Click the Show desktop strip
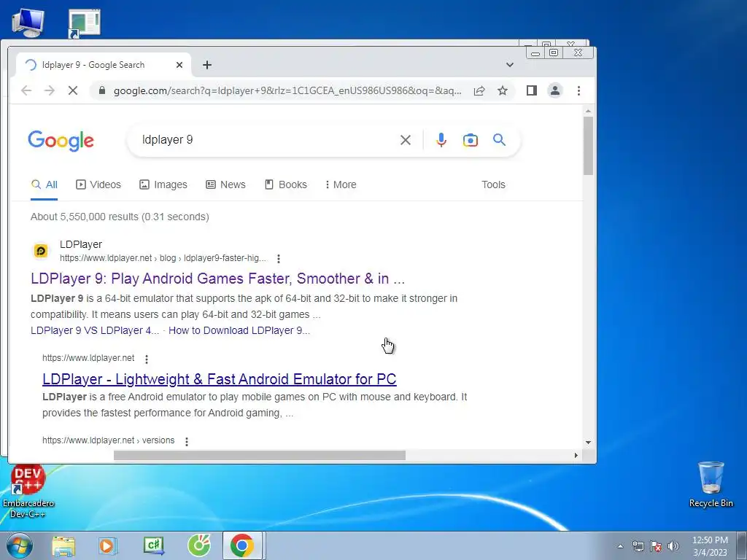The width and height of the screenshot is (747, 560). point(742,545)
